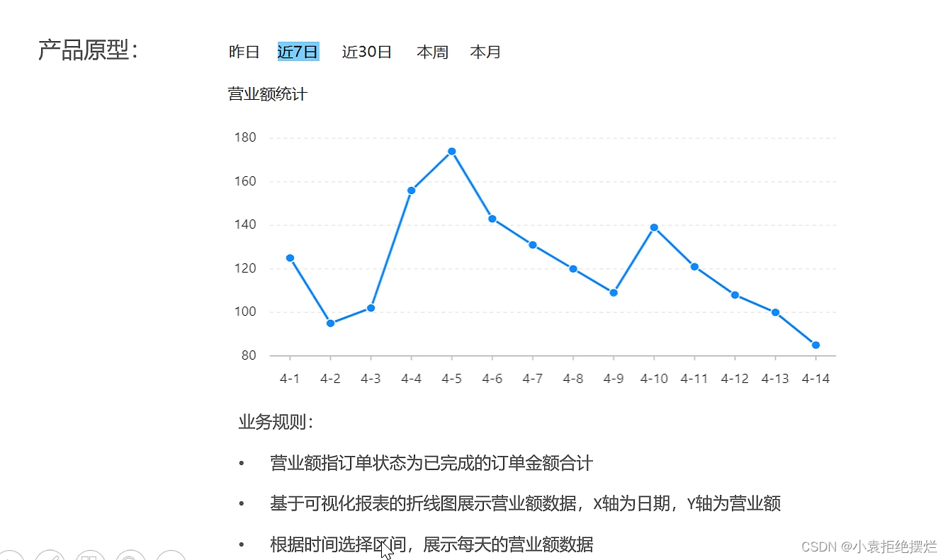This screenshot has height=560, width=948.
Task: Select the lowest data point at 4-14
Action: 816,343
